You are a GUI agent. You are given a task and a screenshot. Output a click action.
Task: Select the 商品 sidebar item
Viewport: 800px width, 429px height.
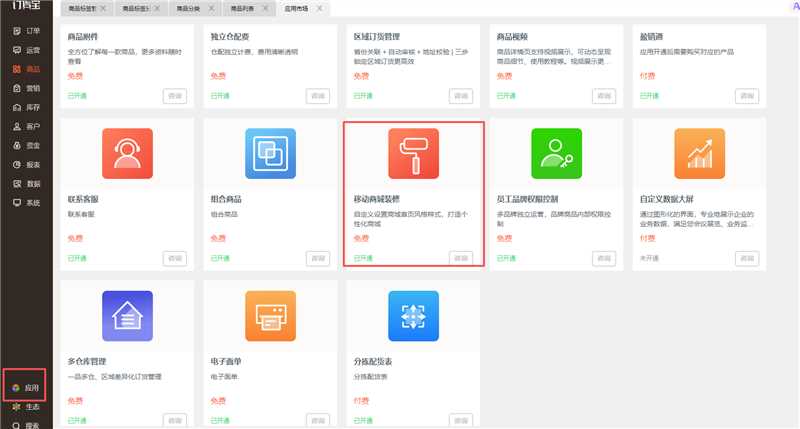[x=26, y=69]
